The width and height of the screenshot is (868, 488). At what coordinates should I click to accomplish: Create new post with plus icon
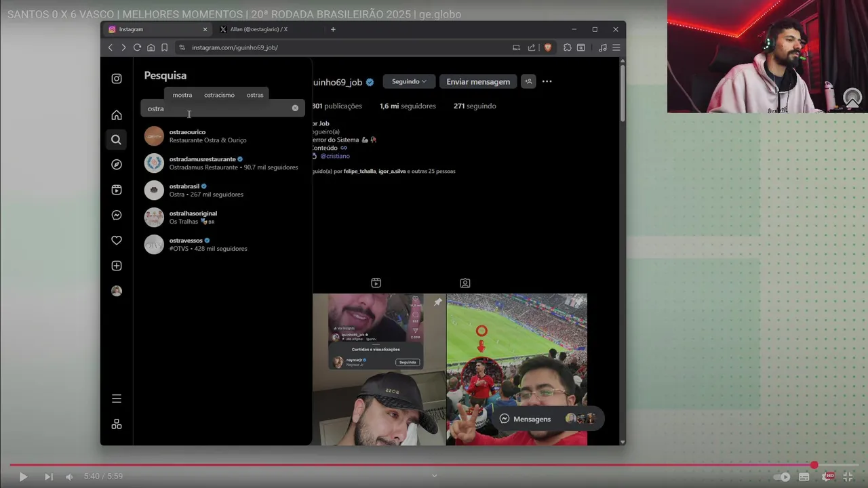click(117, 266)
